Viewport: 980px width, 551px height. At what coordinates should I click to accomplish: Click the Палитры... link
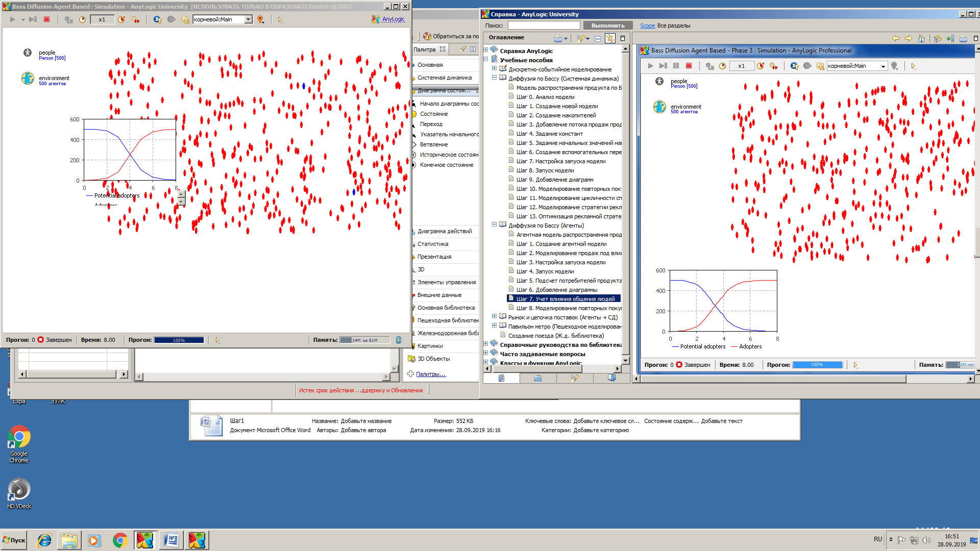coord(431,374)
